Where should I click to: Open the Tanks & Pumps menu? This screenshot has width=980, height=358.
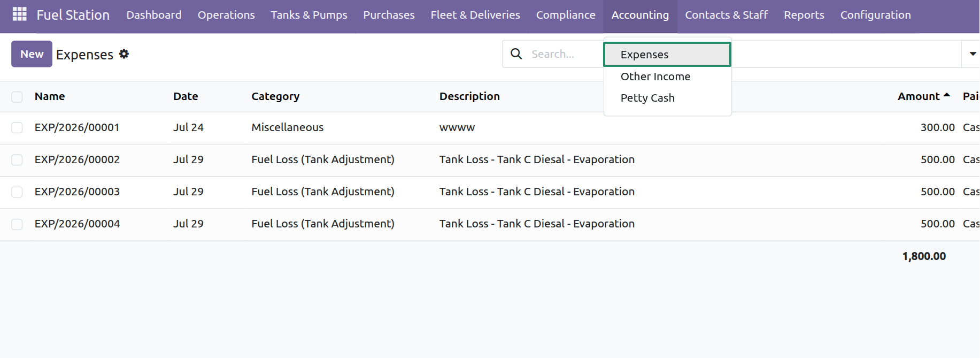coord(309,15)
